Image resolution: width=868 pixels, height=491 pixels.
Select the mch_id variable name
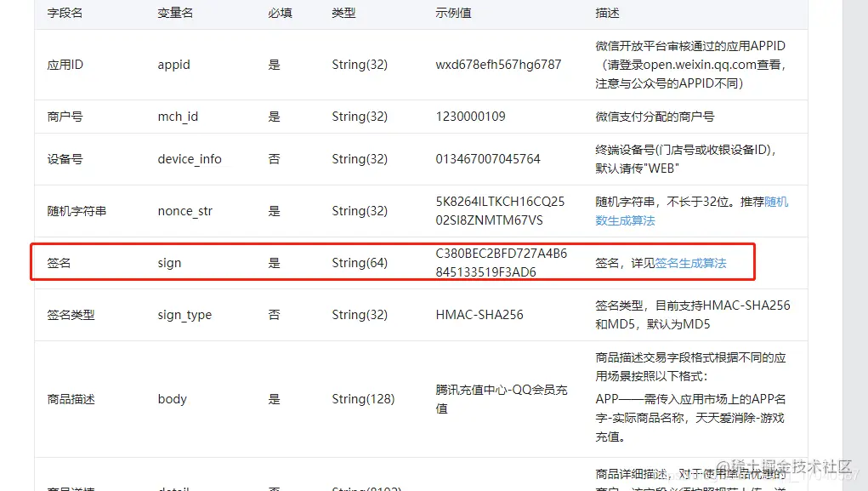[x=178, y=117]
